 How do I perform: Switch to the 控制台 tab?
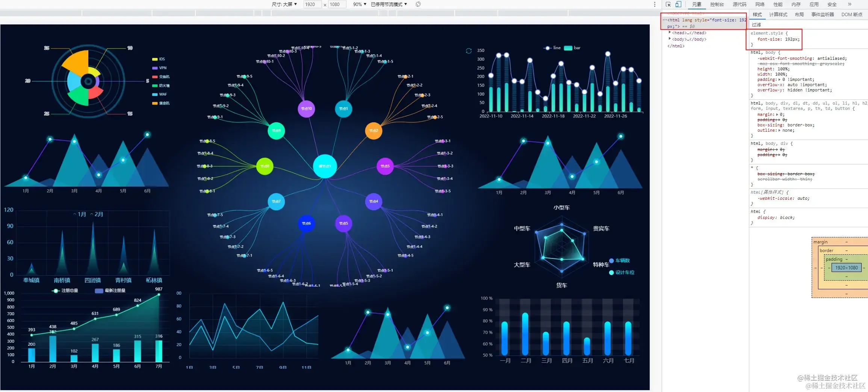pyautogui.click(x=717, y=4)
